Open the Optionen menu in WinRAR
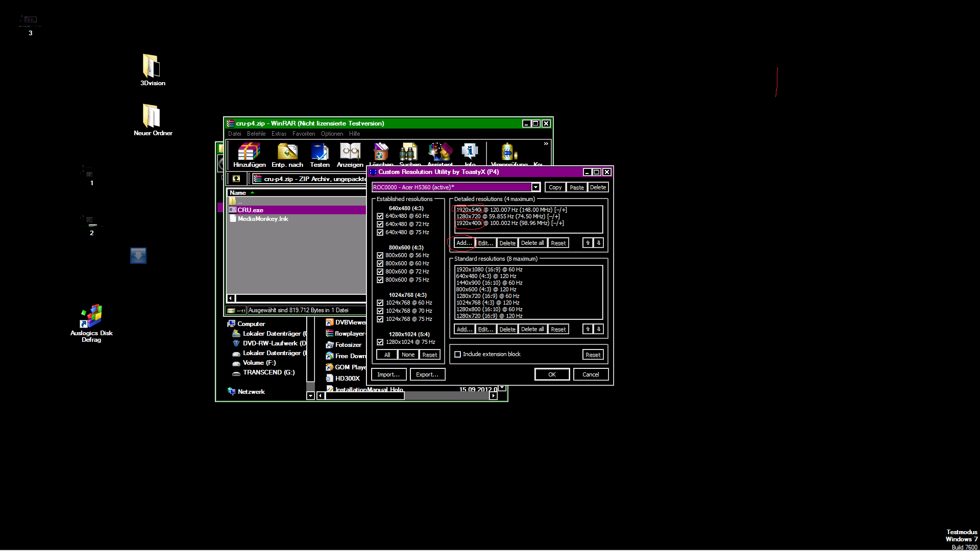980x551 pixels. pyautogui.click(x=332, y=134)
